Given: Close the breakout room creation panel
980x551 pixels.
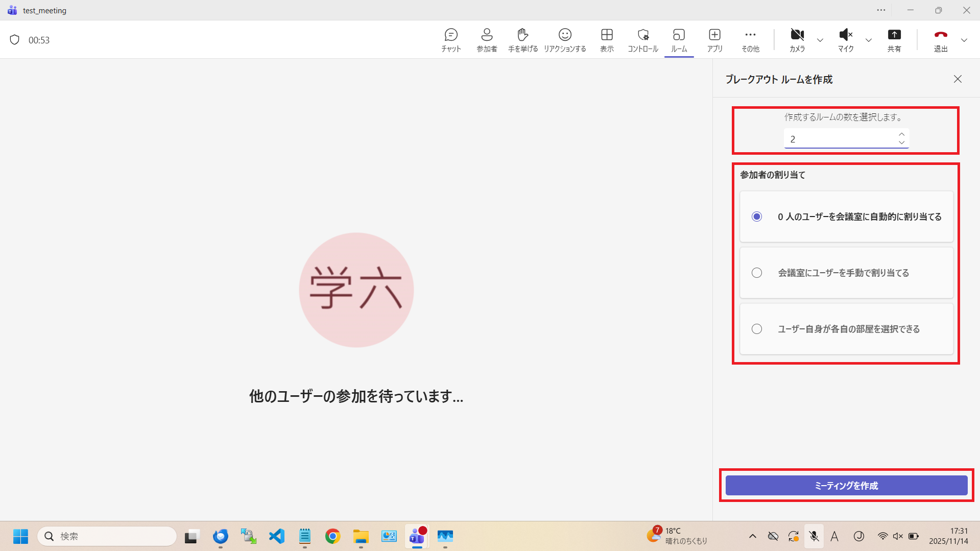Looking at the screenshot, I should pyautogui.click(x=958, y=79).
